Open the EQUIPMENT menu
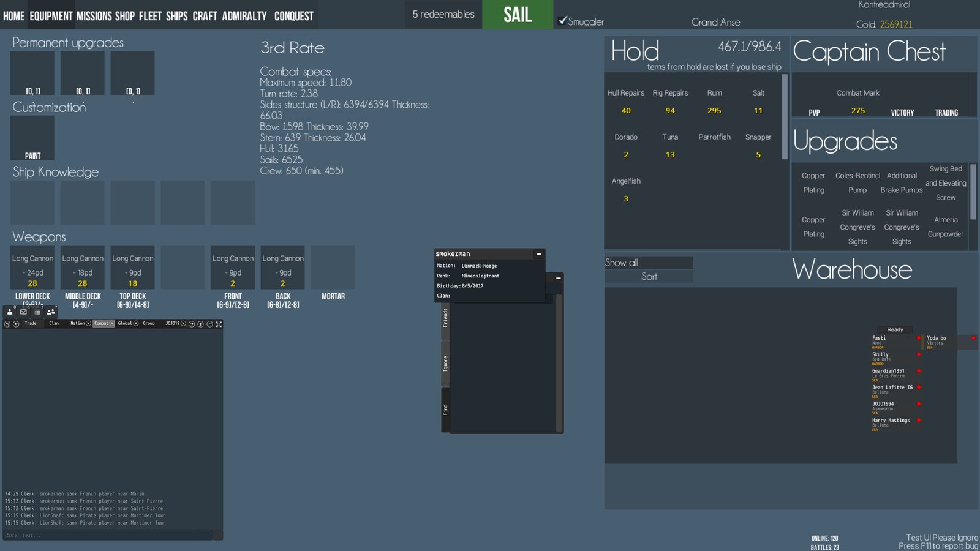 51,16
